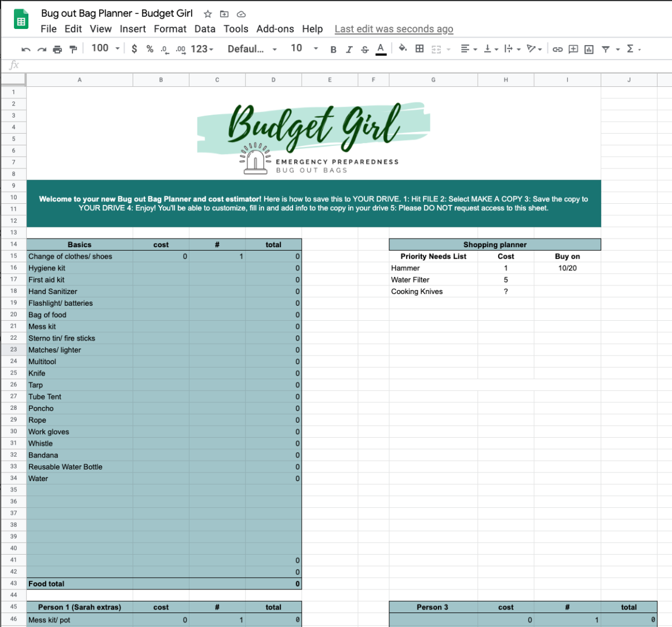The width and height of the screenshot is (672, 627).
Task: Click the 'Priority Needs List' header cell
Action: (x=433, y=256)
